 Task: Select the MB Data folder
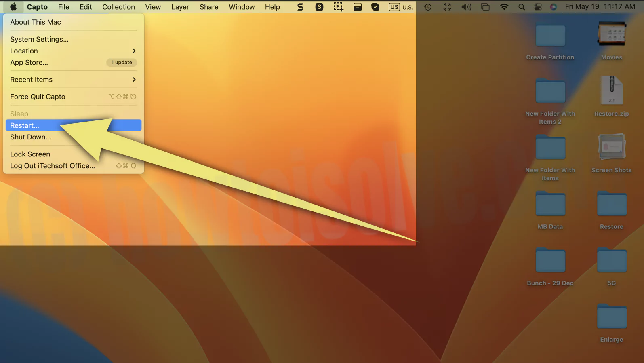tap(550, 204)
